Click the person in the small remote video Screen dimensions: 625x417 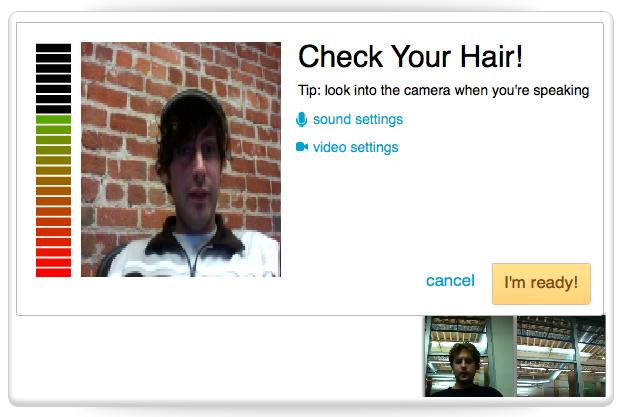pyautogui.click(x=464, y=369)
